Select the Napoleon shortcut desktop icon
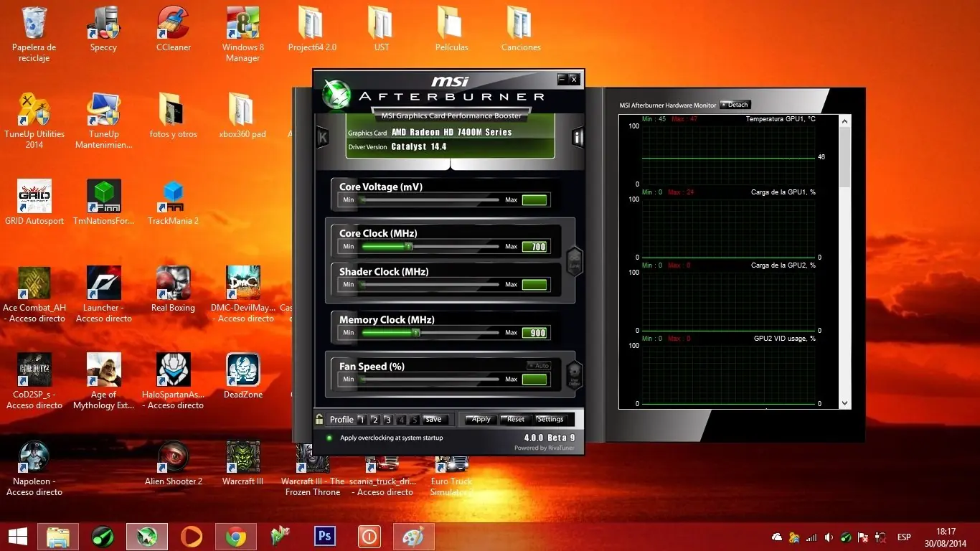 [x=34, y=468]
